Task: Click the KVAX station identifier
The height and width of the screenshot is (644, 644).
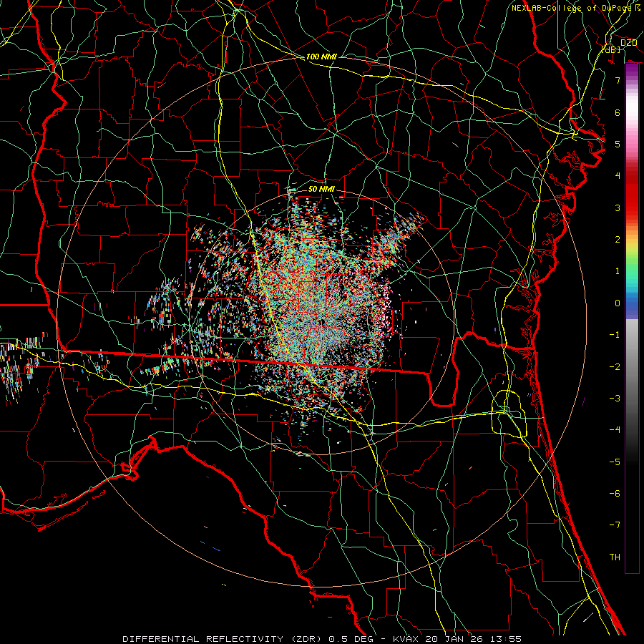Action: 406,639
